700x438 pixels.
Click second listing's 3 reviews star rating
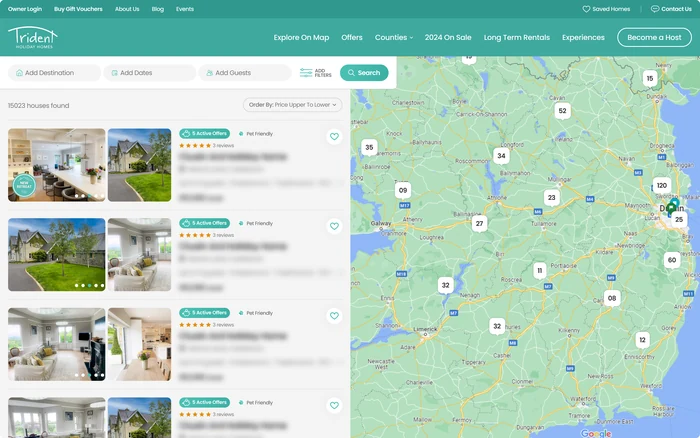(206, 235)
